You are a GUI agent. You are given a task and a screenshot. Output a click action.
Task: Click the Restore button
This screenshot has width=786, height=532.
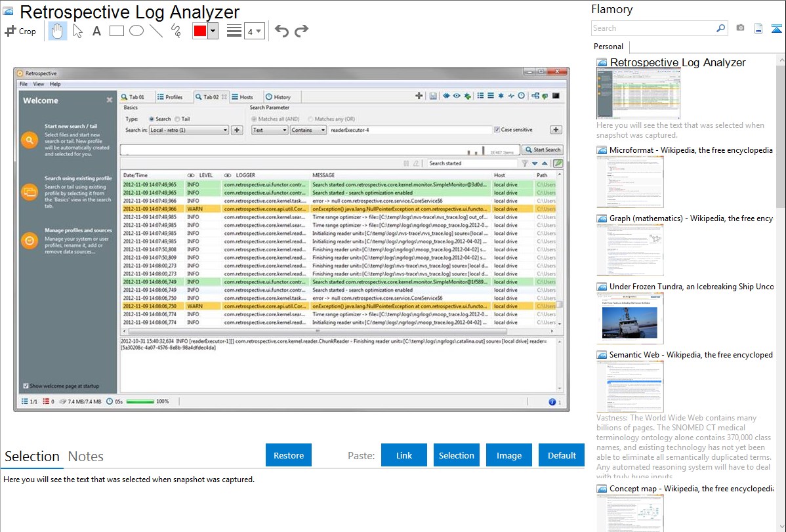[x=289, y=455]
